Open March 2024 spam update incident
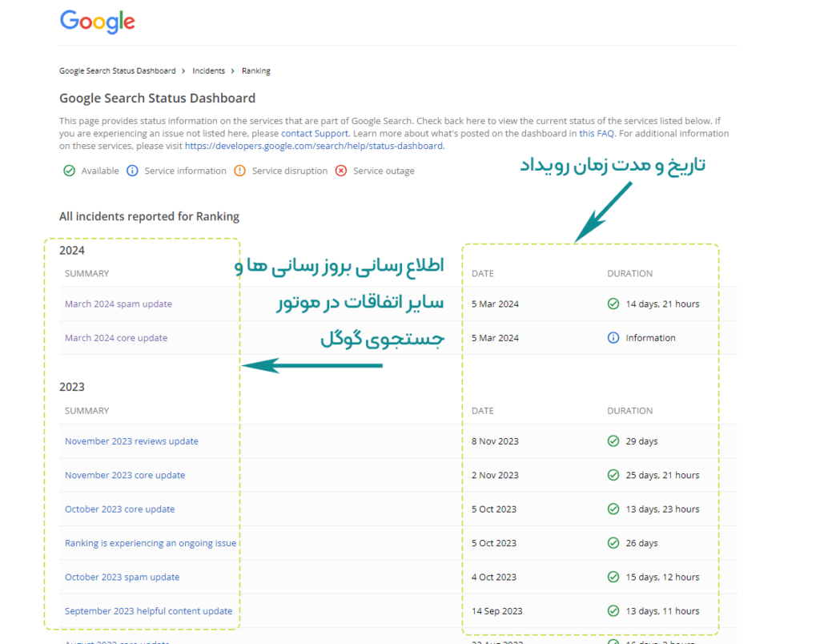The image size is (820, 644). pos(119,304)
